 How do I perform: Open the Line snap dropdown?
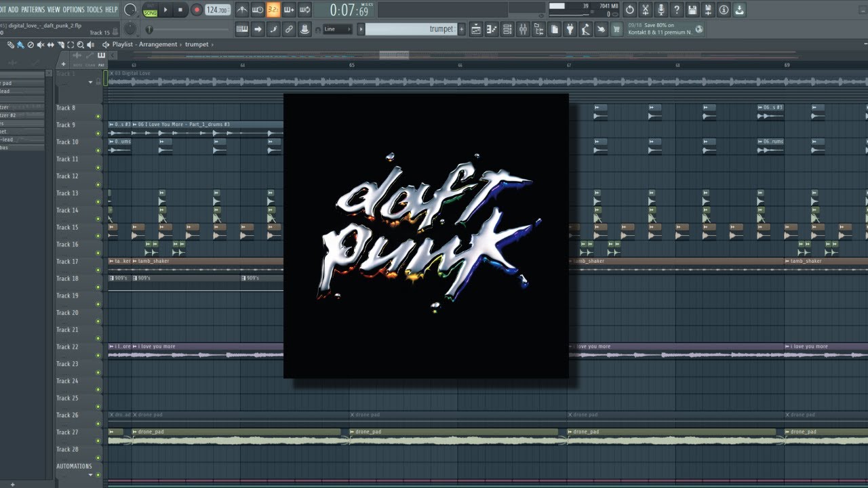click(336, 29)
